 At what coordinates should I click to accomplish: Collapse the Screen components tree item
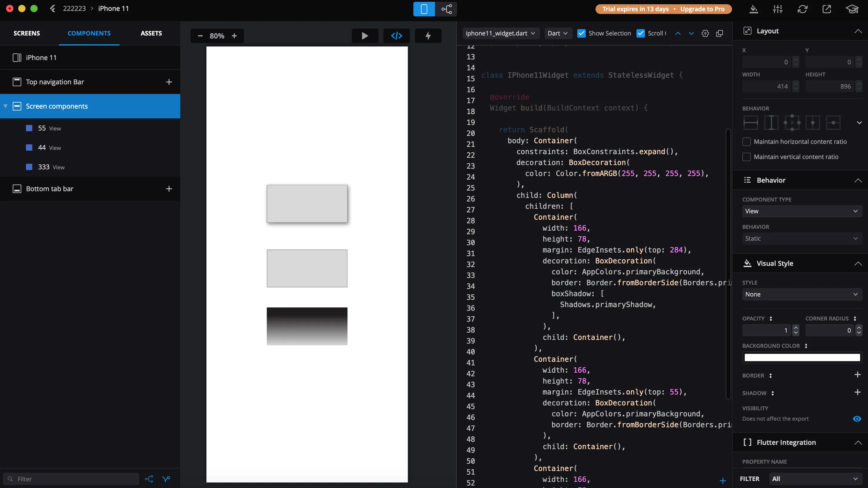(5, 106)
